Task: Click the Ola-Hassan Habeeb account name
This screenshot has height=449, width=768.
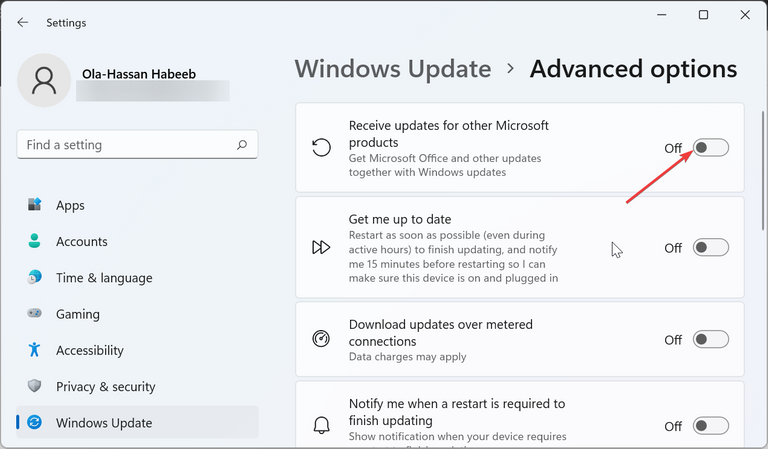Action: pyautogui.click(x=139, y=74)
